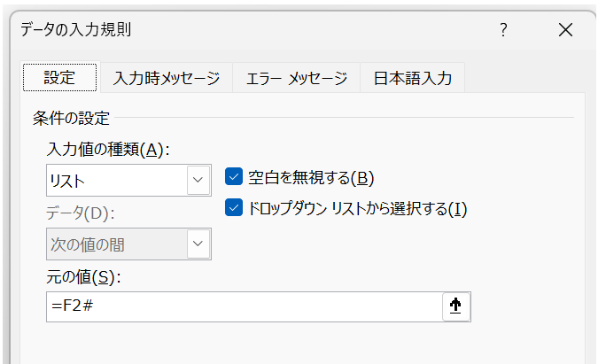Click the データ(D) label
This screenshot has height=364, width=606.
81,213
